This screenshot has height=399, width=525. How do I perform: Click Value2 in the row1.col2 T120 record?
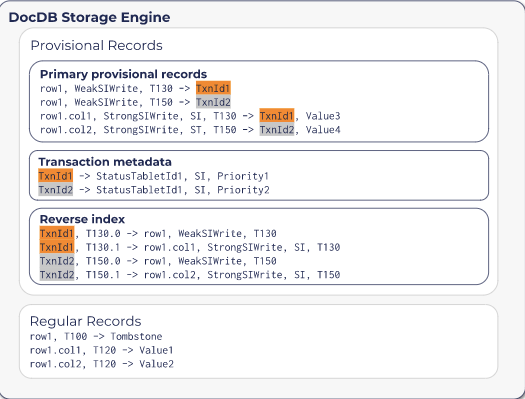(x=157, y=364)
